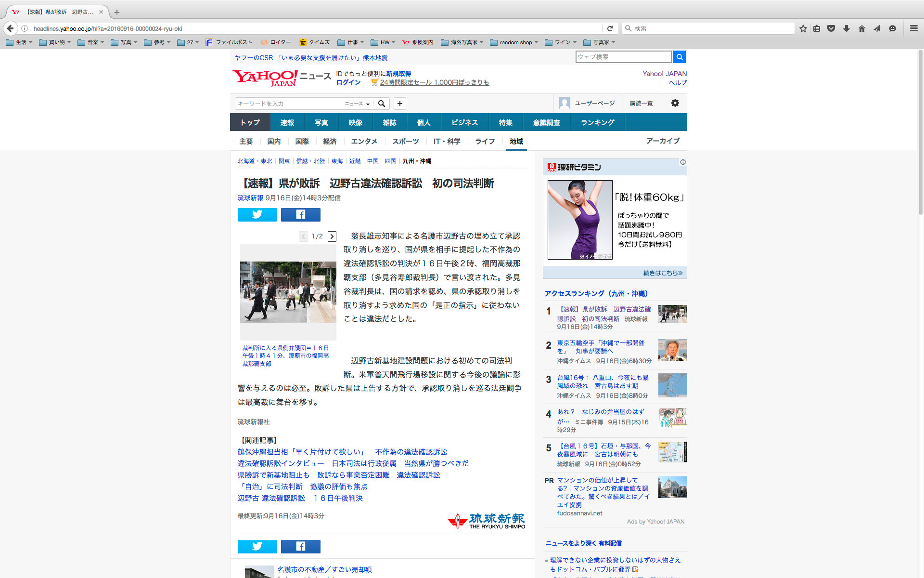Click the Yahoo news settings gear icon
The image size is (924, 578).
pos(675,103)
